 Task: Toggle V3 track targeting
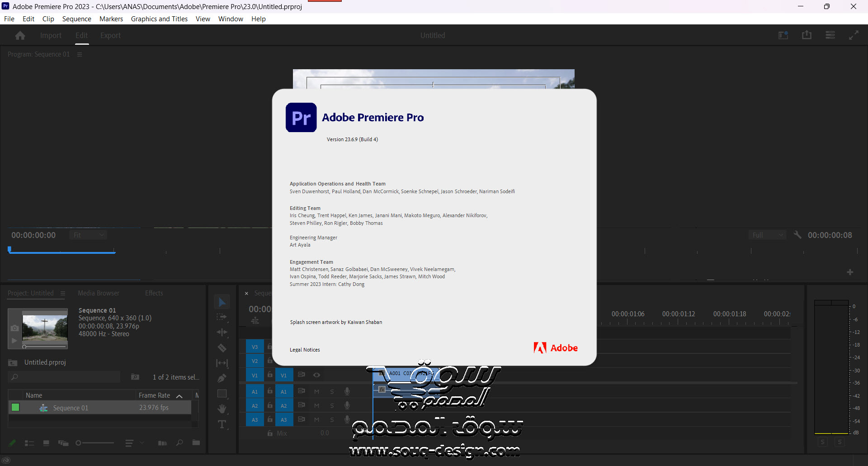pos(255,347)
